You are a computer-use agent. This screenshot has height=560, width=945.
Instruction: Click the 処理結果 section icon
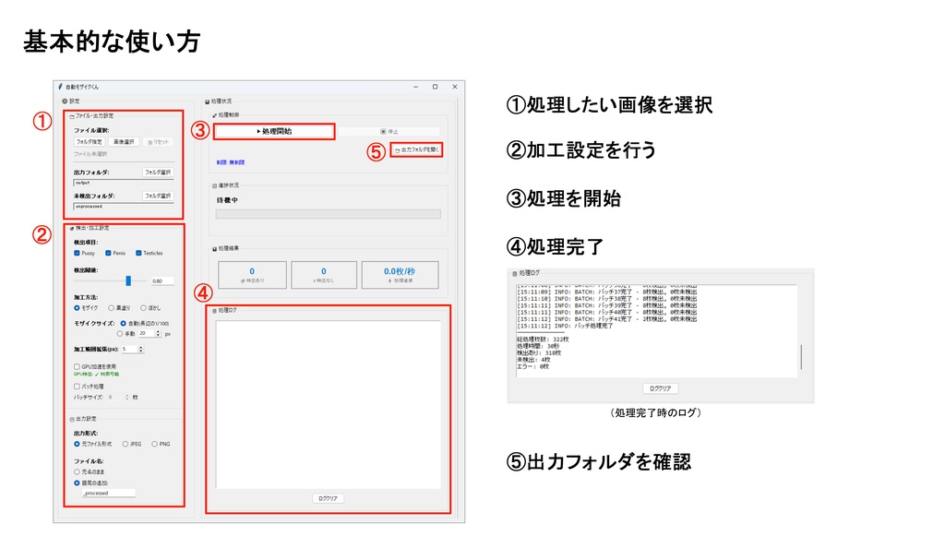(212, 249)
